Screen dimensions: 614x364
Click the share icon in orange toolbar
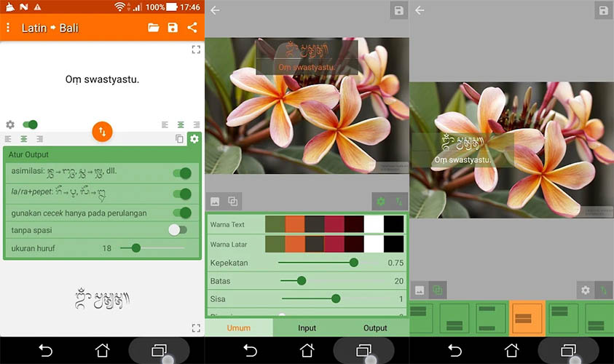tap(192, 28)
